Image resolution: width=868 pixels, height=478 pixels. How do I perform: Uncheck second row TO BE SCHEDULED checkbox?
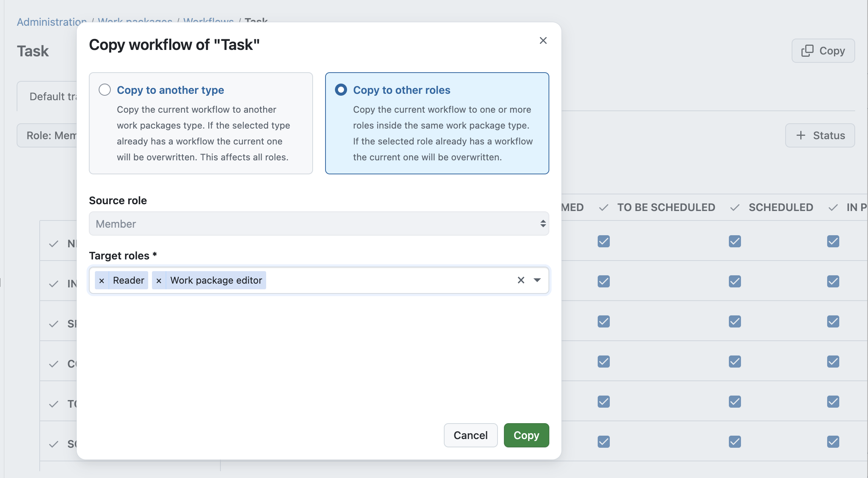(604, 281)
